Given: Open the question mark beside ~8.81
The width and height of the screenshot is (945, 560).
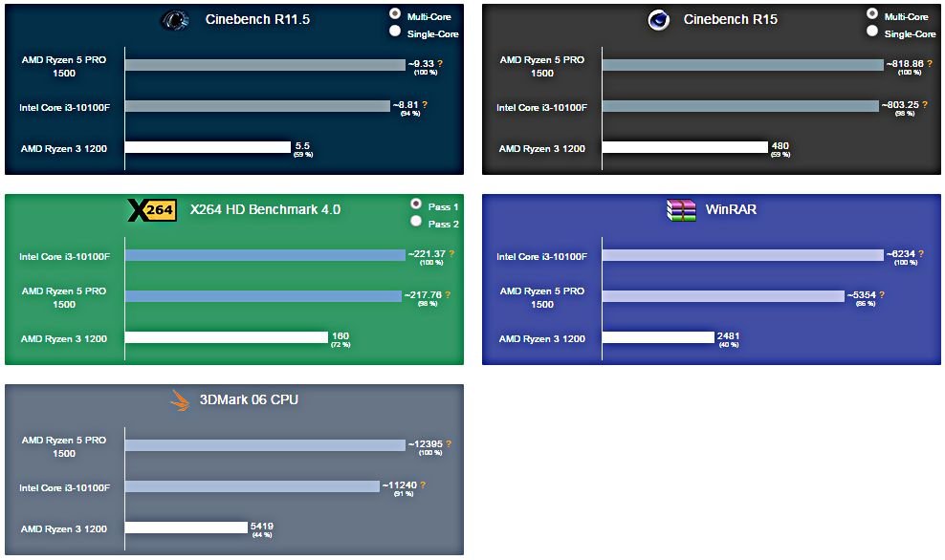Looking at the screenshot, I should tap(425, 104).
